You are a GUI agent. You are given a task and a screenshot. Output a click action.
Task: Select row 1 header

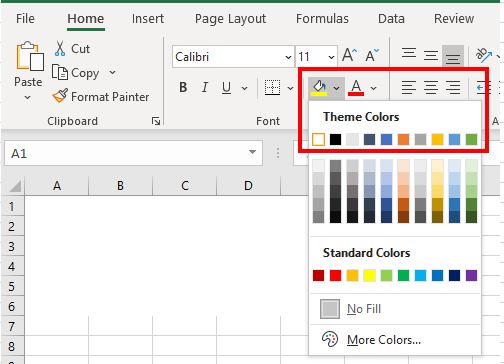point(12,206)
